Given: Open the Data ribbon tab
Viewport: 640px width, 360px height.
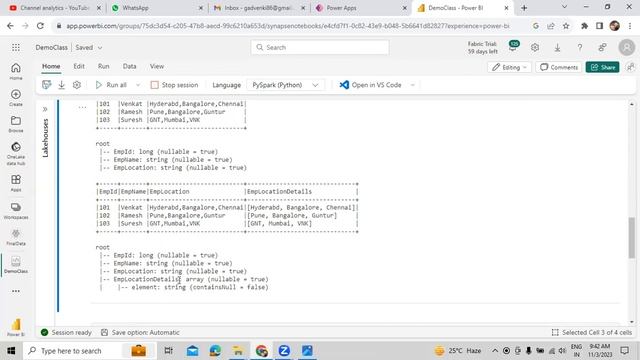Looking at the screenshot, I should click(129, 66).
